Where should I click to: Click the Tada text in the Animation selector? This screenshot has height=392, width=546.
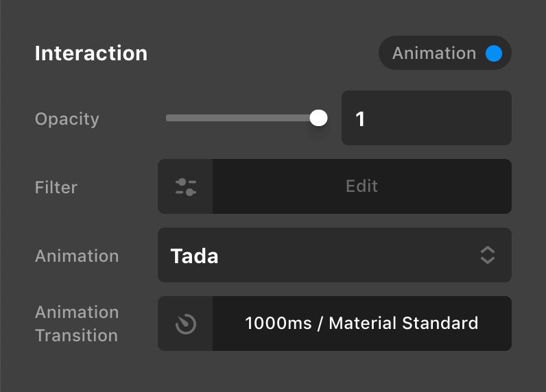point(194,256)
